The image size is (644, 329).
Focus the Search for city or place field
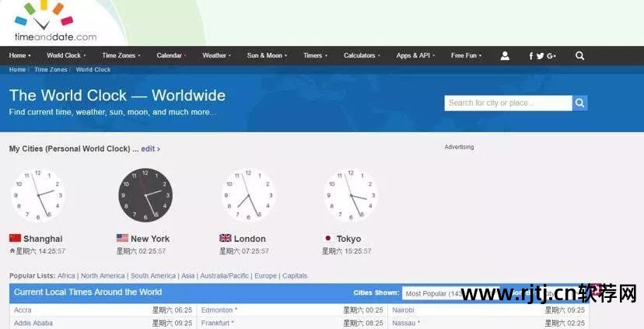[508, 103]
